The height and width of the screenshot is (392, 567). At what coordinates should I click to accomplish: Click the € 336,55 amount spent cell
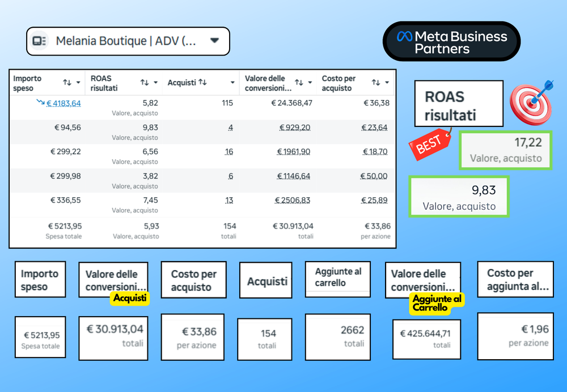(65, 200)
